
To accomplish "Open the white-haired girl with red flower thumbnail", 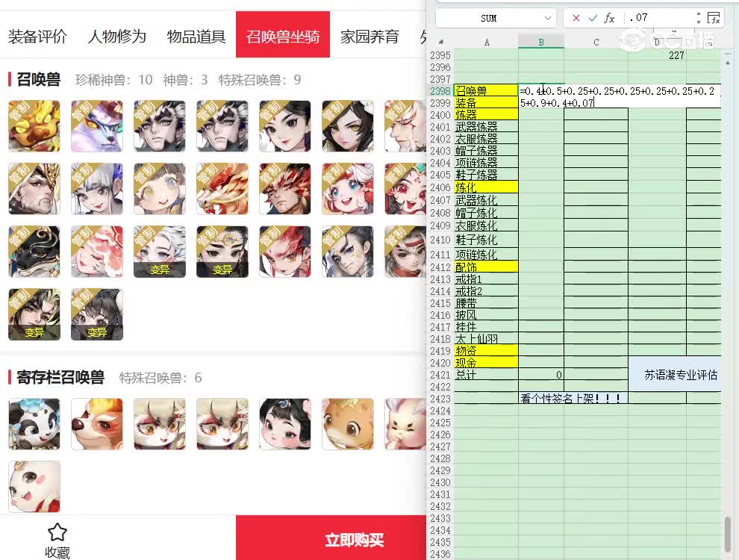I will point(348,189).
